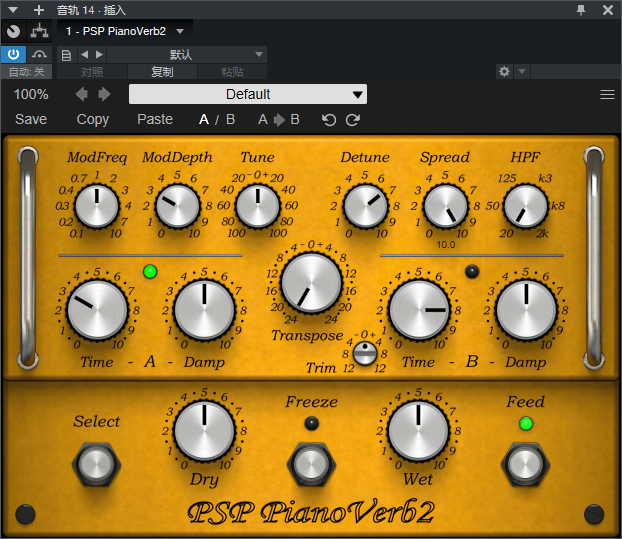This screenshot has width=622, height=539.
Task: Click the 复制 copy button
Action: coord(162,72)
